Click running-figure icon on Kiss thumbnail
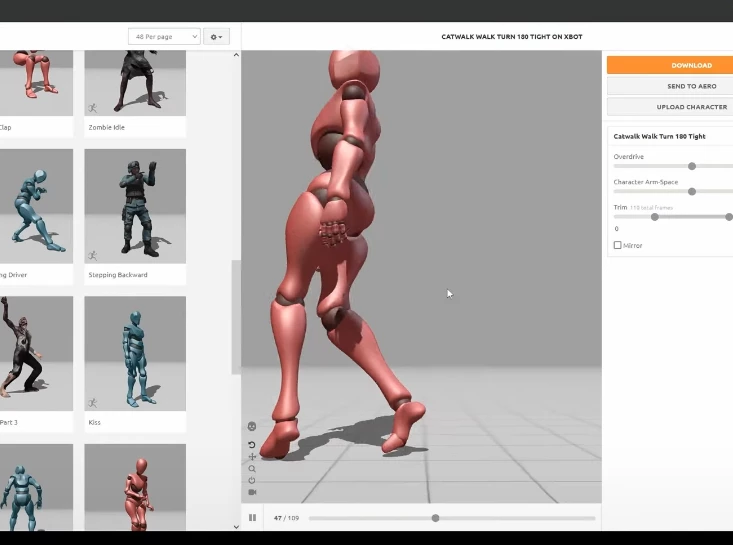This screenshot has width=733, height=545. (x=93, y=403)
